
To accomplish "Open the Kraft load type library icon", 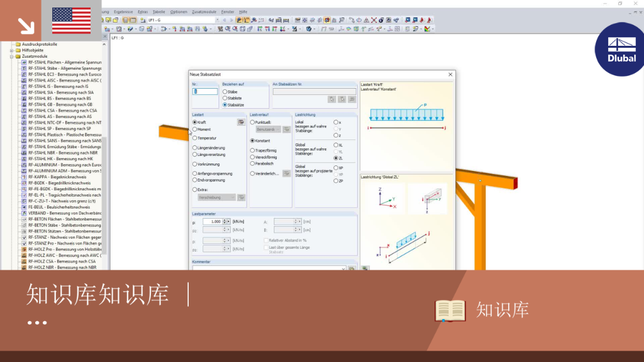I will [241, 123].
